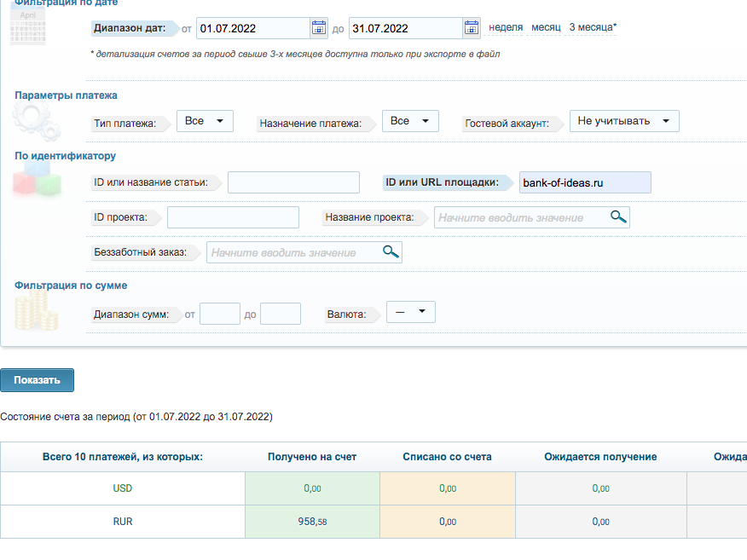Screen dimensions: 747x560
Task: Select the неделя quick range link
Action: 506,27
